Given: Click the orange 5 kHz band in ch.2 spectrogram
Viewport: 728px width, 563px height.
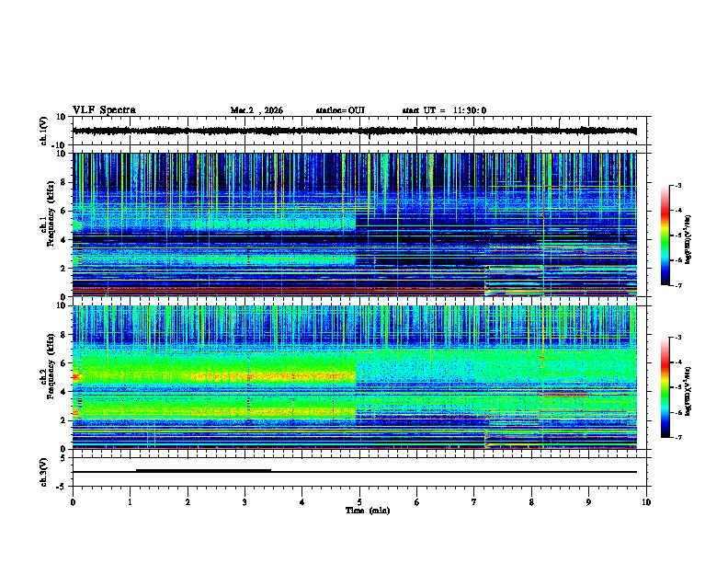Looking at the screenshot, I should click(274, 377).
